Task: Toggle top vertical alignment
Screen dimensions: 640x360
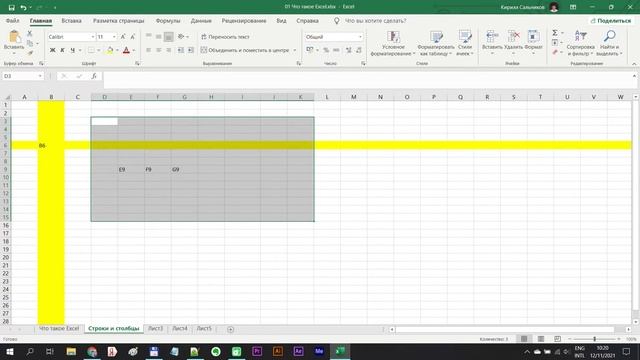Action: pos(149,37)
